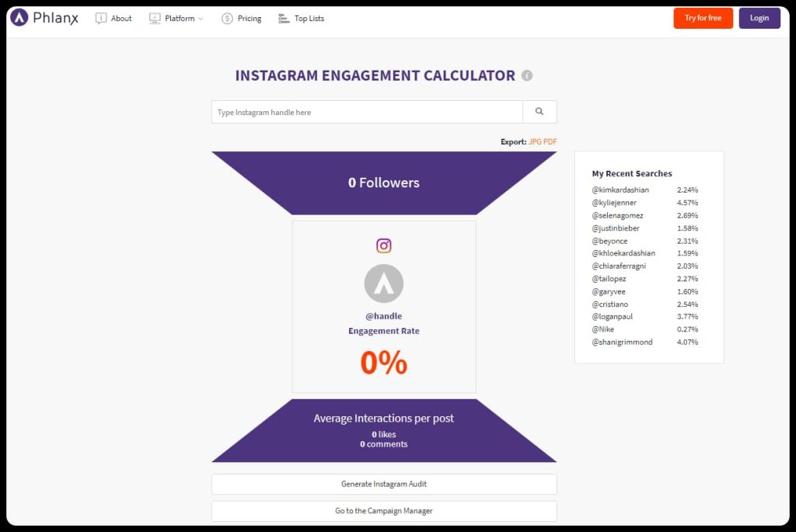
Task: Click Go to the Campaign Manager button
Action: [x=384, y=511]
